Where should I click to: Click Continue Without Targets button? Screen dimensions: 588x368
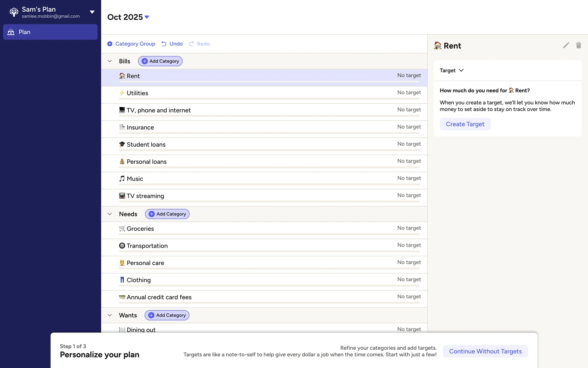485,351
